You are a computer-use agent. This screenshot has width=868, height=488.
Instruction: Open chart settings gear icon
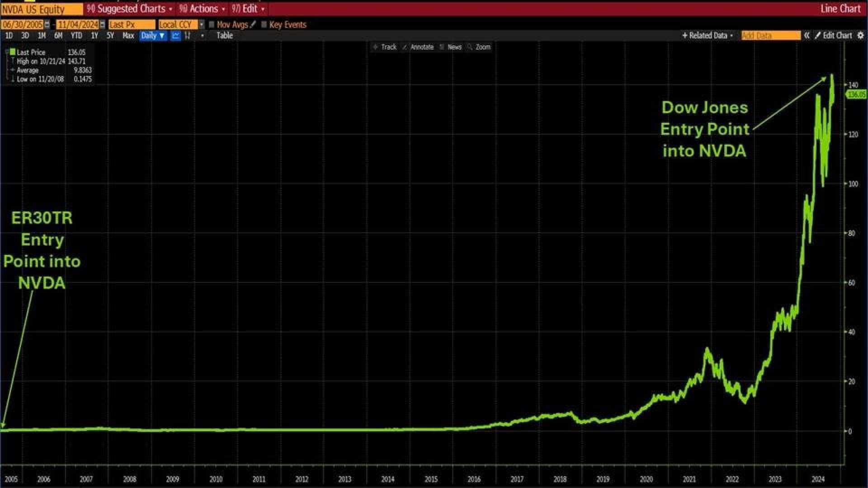(860, 35)
